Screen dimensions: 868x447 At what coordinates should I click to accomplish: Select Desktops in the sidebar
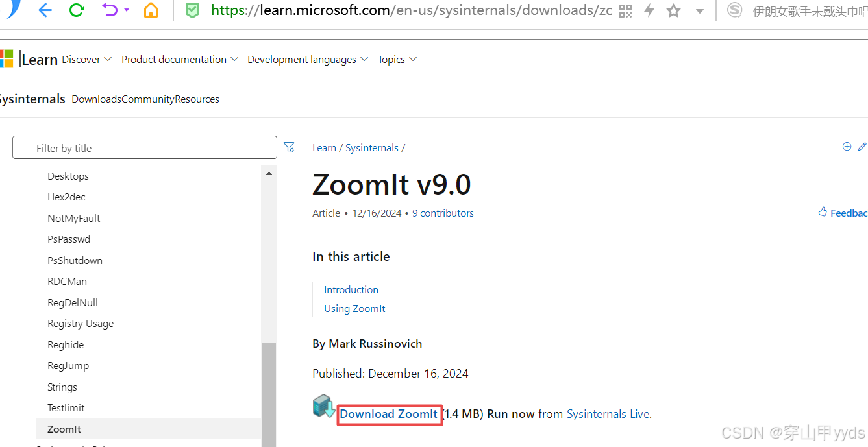[68, 176]
